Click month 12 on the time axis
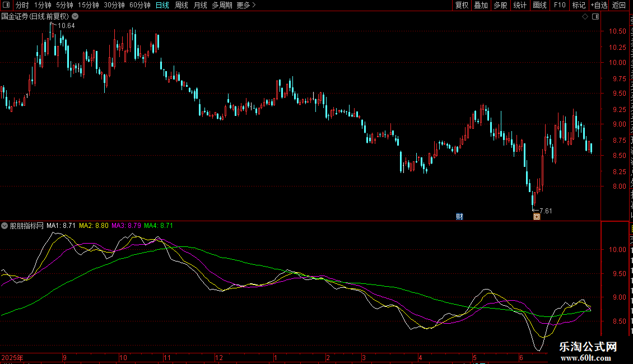 tap(219, 357)
